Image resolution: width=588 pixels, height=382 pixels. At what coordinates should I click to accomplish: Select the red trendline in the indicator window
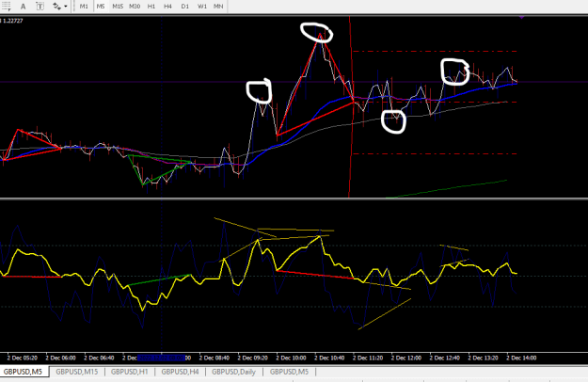[315, 275]
